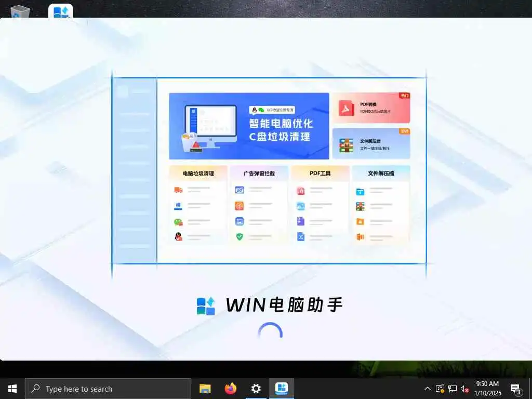Image resolution: width=532 pixels, height=399 pixels.
Task: Select the WIN电脑助手 desktop shortcut icon
Action: (61, 11)
